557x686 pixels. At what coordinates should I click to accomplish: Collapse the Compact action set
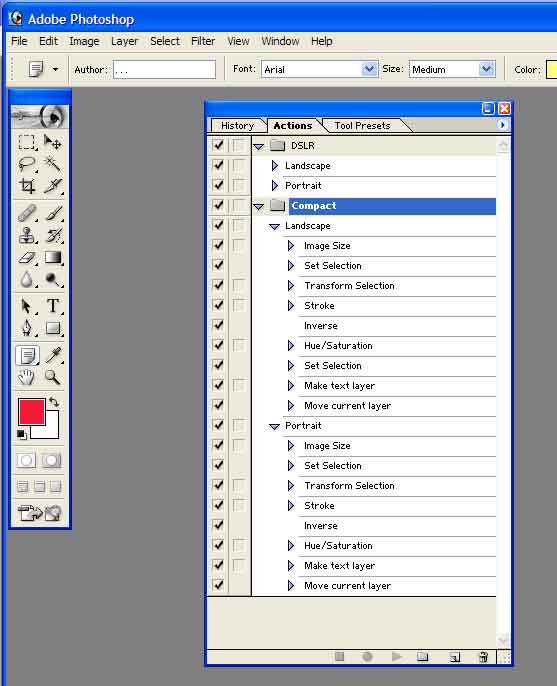[259, 206]
